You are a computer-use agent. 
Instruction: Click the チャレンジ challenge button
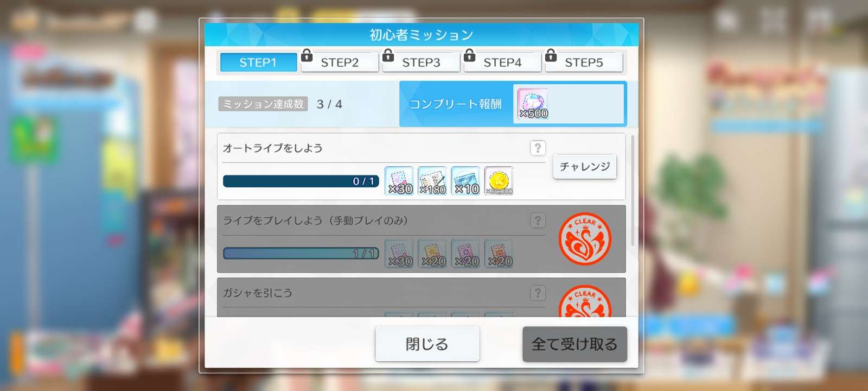(585, 167)
